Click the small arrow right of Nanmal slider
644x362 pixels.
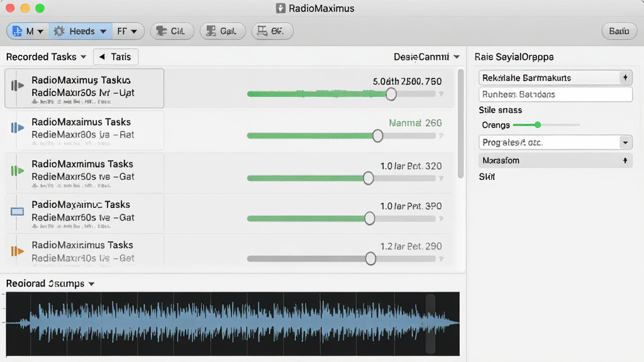[x=441, y=136]
